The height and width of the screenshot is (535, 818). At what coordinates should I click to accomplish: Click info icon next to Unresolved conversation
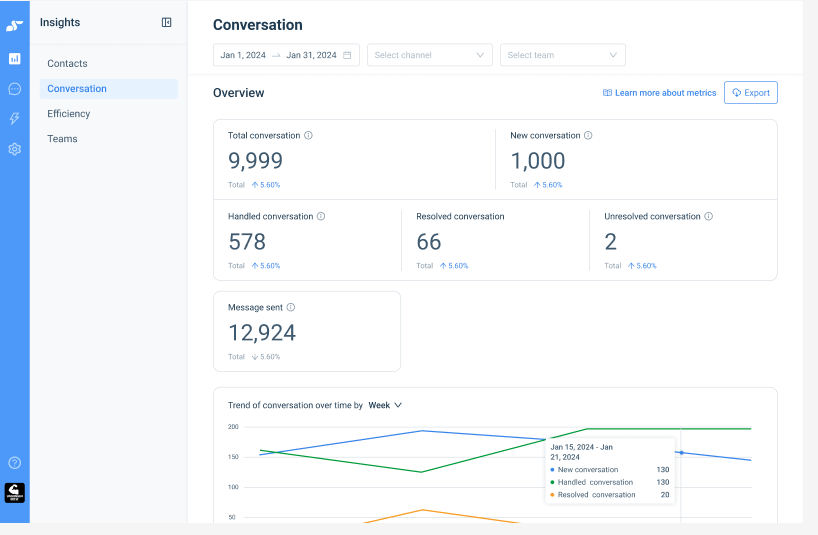coord(708,216)
